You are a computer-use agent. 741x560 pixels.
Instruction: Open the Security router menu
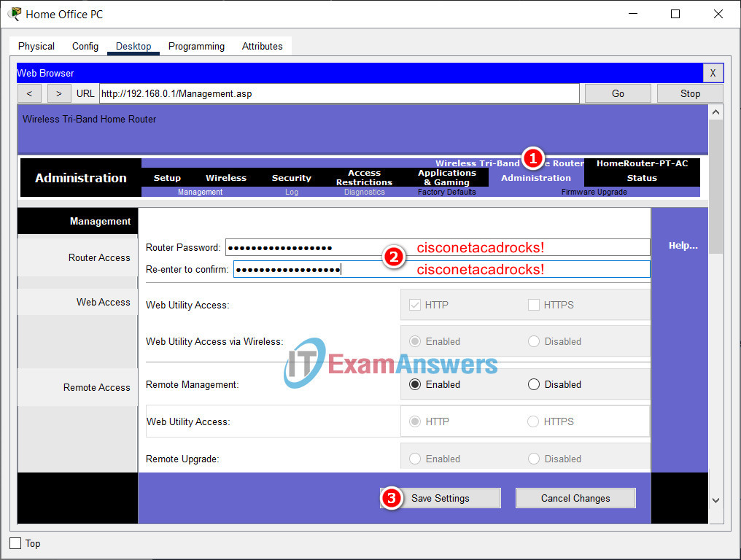point(292,178)
